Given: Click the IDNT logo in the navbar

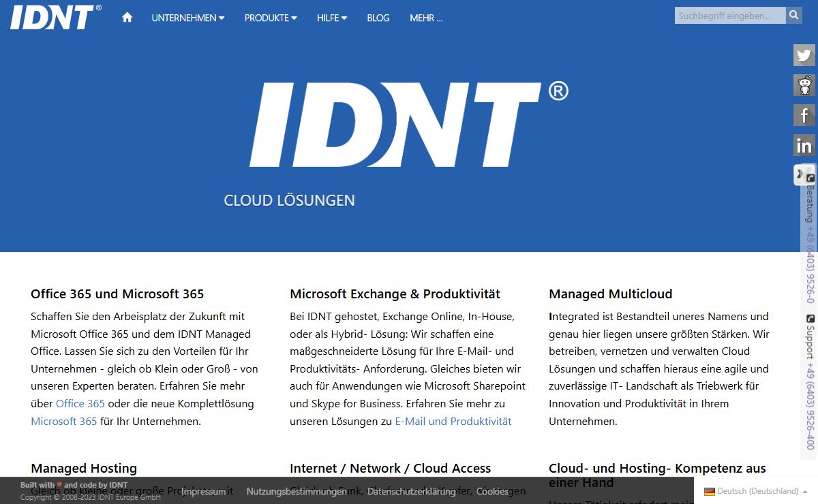Looking at the screenshot, I should pos(56,17).
